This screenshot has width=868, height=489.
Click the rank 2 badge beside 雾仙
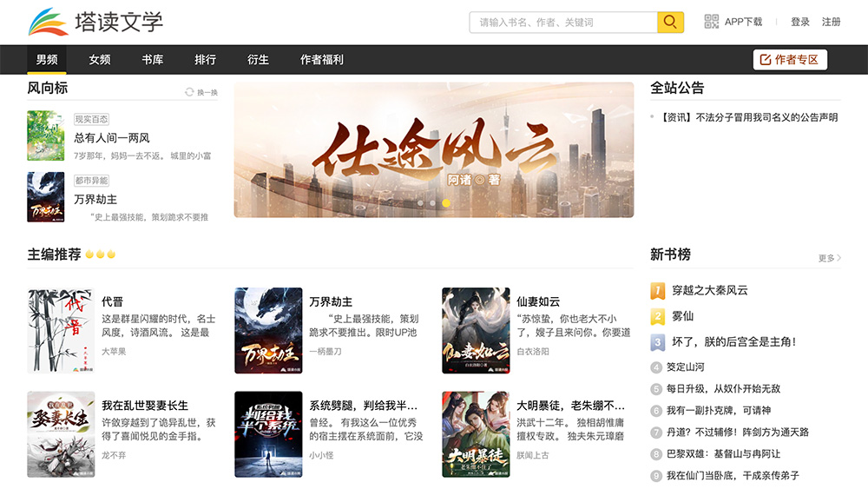coord(657,316)
